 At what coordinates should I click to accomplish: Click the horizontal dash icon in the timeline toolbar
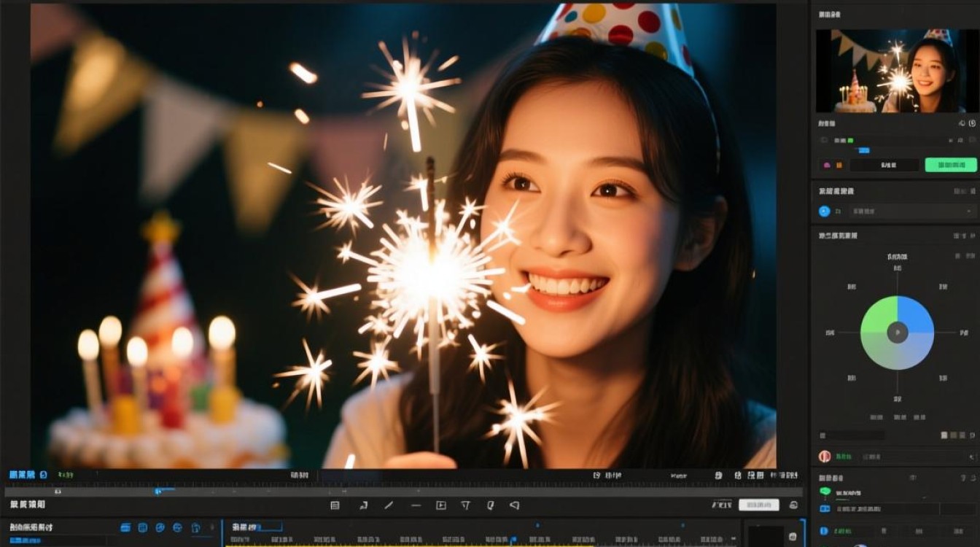click(x=416, y=505)
